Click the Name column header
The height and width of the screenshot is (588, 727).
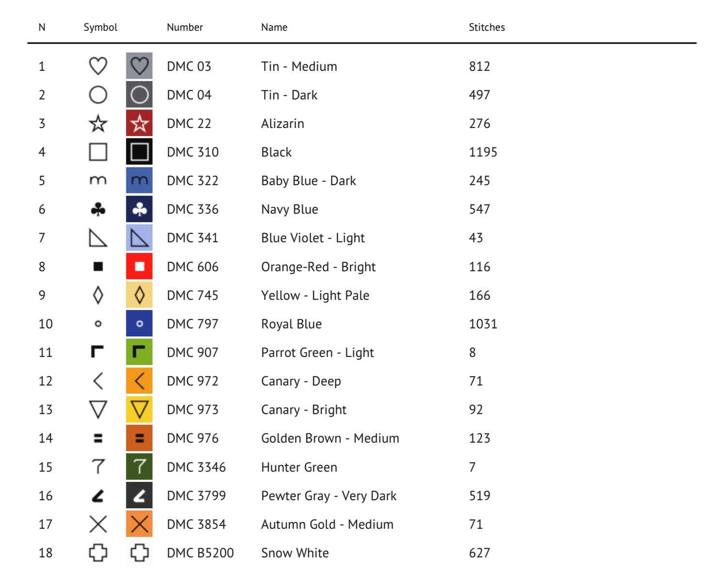(x=274, y=27)
